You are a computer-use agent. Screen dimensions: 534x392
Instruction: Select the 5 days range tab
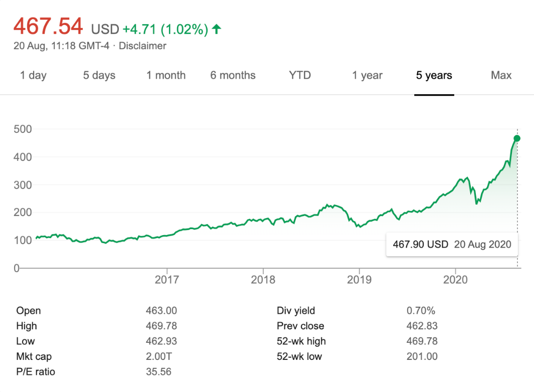pyautogui.click(x=99, y=76)
